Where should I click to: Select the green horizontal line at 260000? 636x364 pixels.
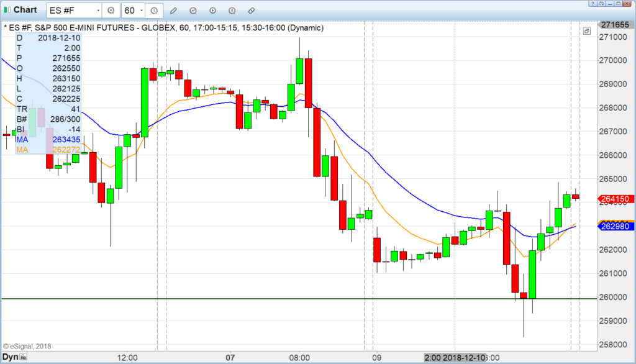tap(299, 299)
